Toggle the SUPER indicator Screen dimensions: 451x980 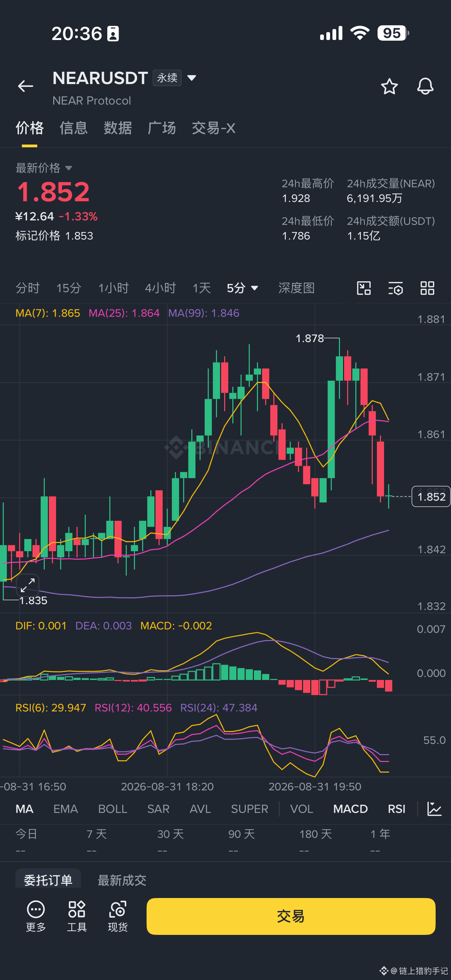pos(249,809)
